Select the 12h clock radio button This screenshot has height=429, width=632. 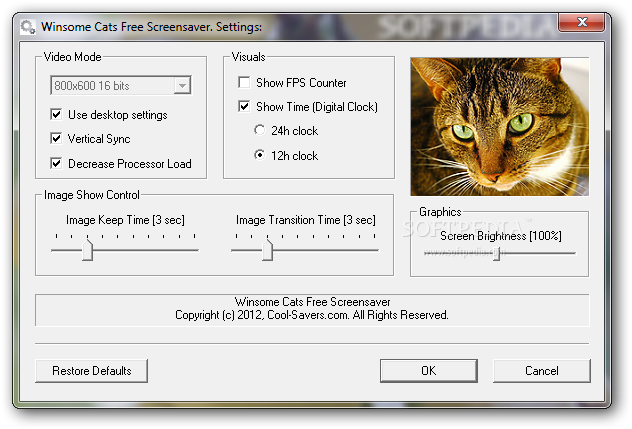point(260,155)
